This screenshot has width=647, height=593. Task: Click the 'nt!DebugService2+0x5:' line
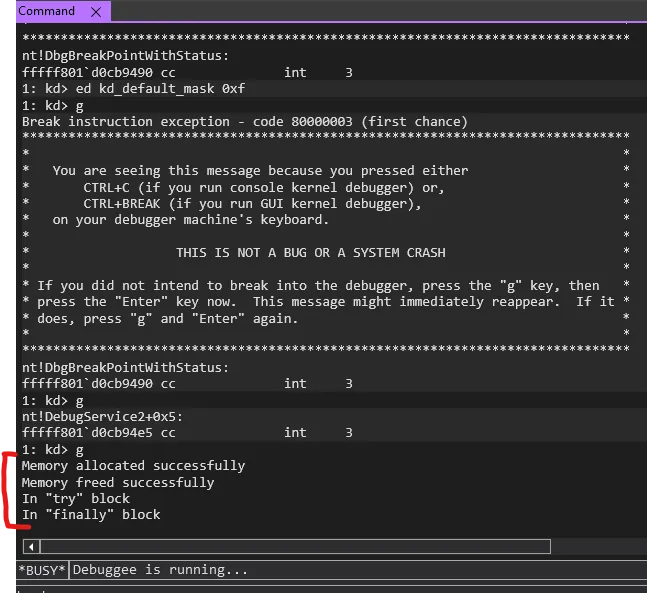point(102,417)
